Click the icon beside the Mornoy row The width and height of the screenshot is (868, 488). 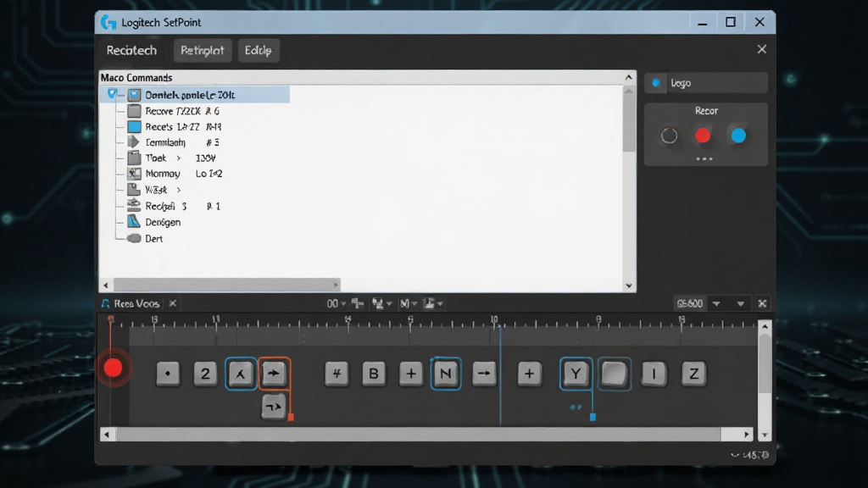[134, 174]
